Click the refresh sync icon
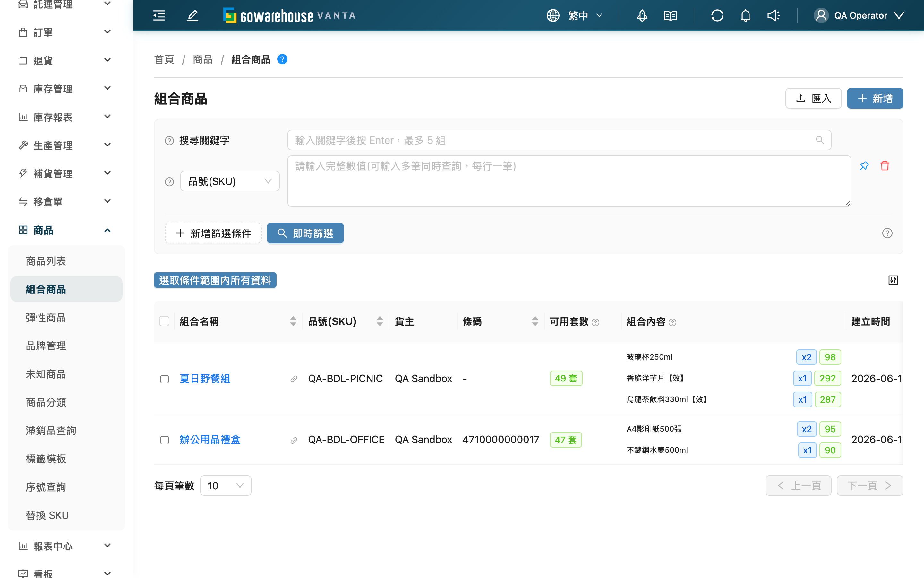 click(x=717, y=16)
